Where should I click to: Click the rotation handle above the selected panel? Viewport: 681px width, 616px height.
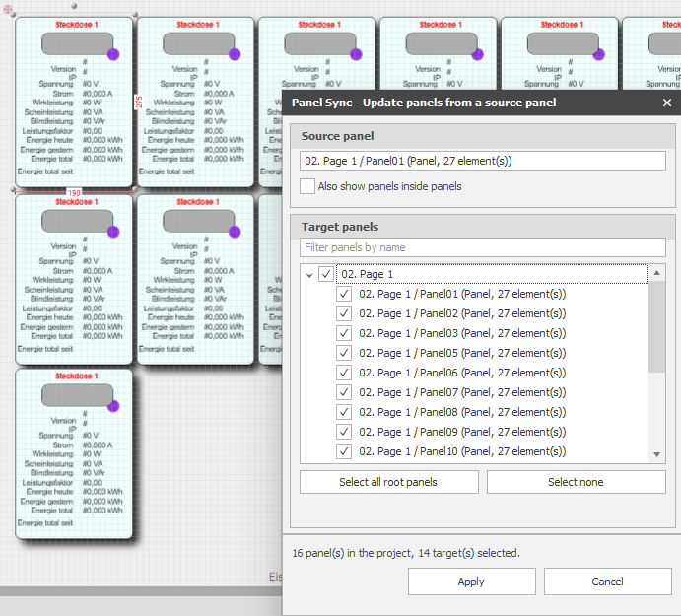[x=74, y=6]
